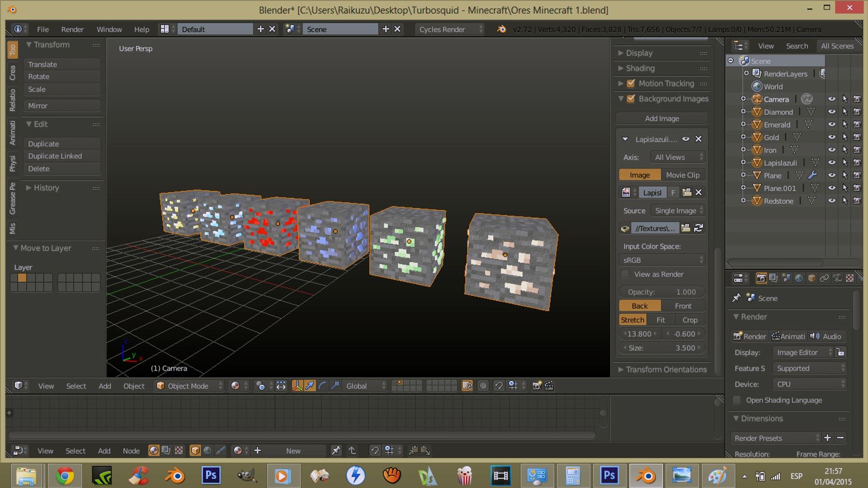The height and width of the screenshot is (488, 868).
Task: Click the Mirror button
Action: [x=62, y=105]
